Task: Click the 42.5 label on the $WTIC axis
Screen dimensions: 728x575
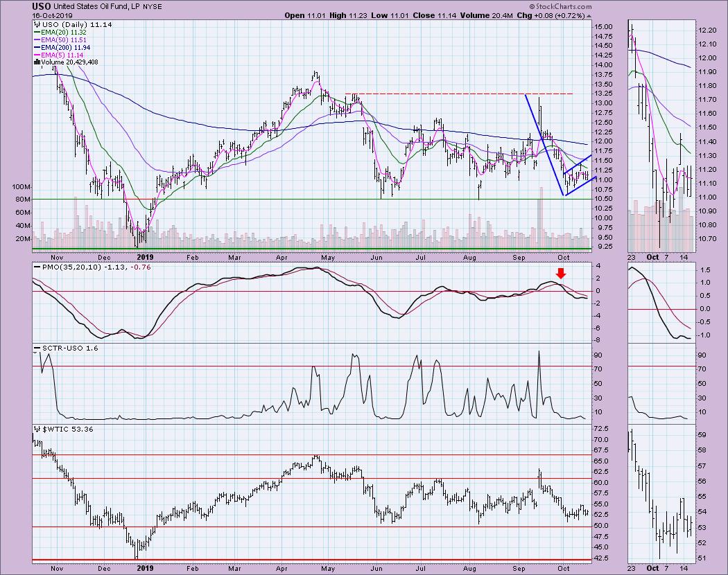Action: [x=602, y=559]
